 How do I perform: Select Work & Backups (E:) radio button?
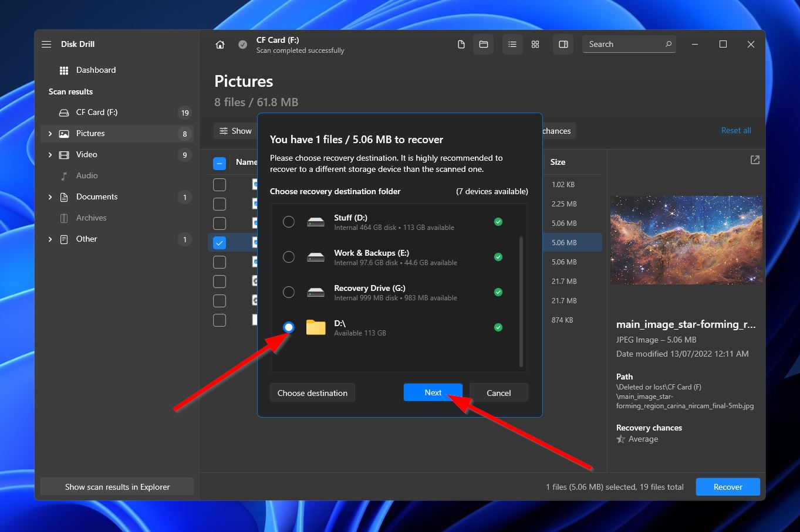[x=289, y=257]
